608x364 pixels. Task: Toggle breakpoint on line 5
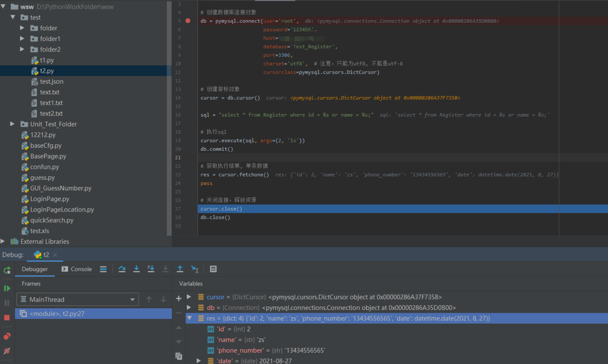click(188, 21)
